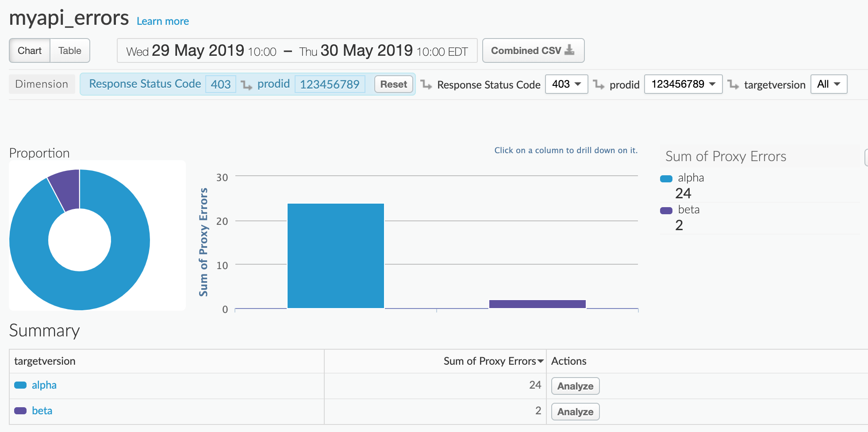This screenshot has height=432, width=868.
Task: Click the download icon on Combined CSV
Action: click(569, 50)
